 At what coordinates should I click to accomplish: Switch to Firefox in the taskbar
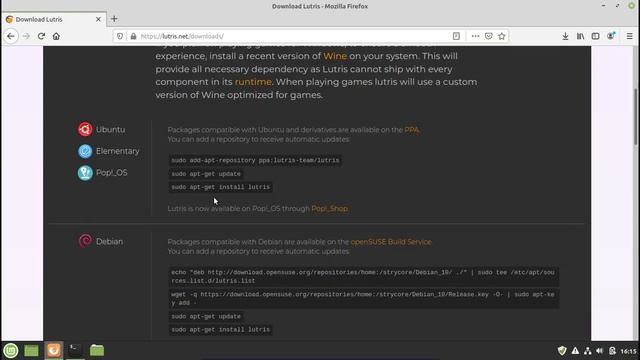tap(53, 351)
